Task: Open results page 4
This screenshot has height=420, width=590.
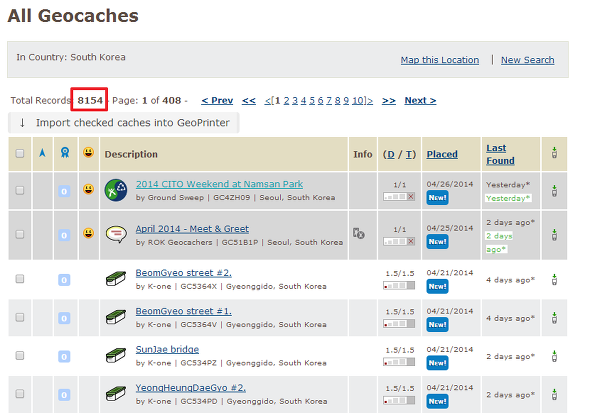Action: click(x=303, y=100)
